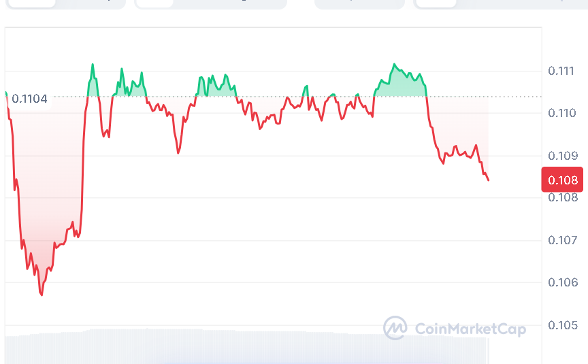Click the gray volume bars under the chart

[x=245, y=347]
